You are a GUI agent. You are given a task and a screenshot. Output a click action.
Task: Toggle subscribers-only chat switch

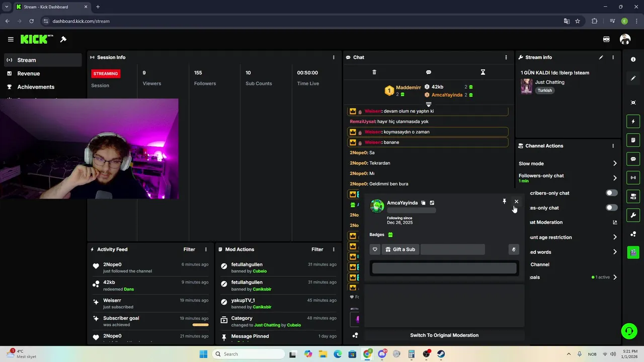point(611,193)
